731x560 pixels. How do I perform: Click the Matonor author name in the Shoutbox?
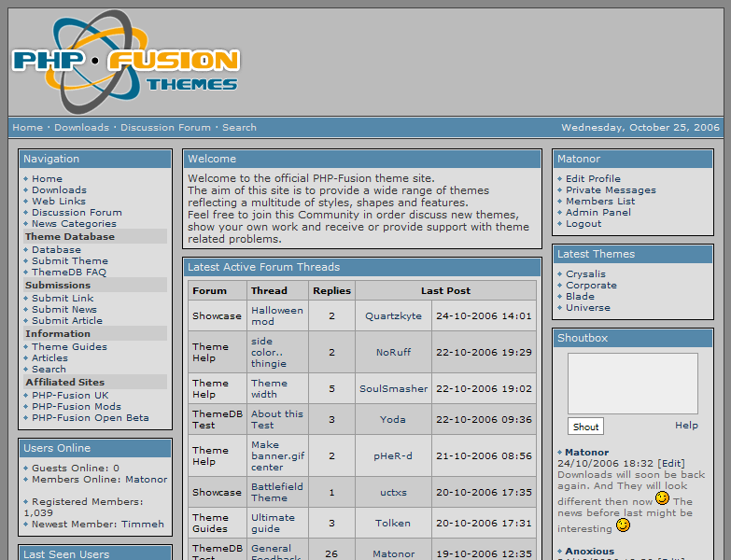tap(587, 453)
